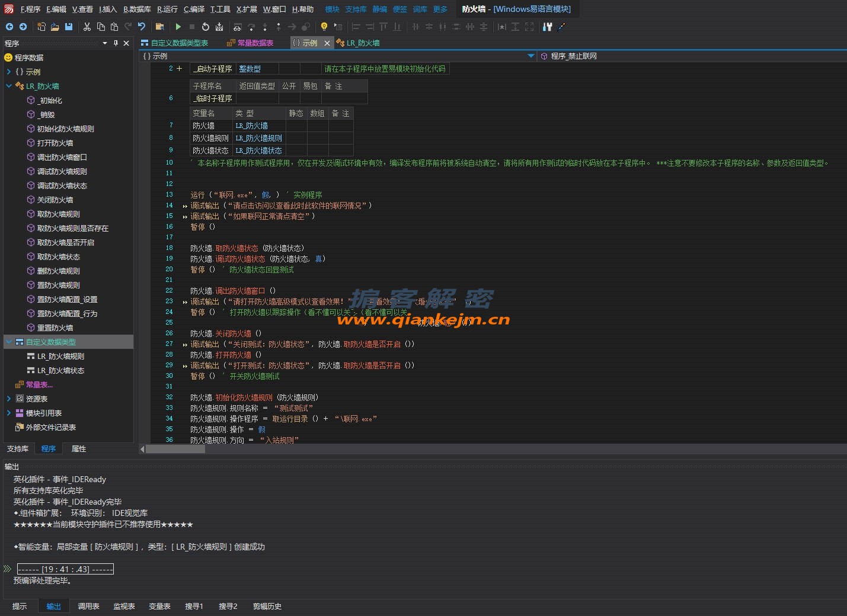847x616 pixels.
Task: Click the binoculars search icon
Action: click(237, 27)
